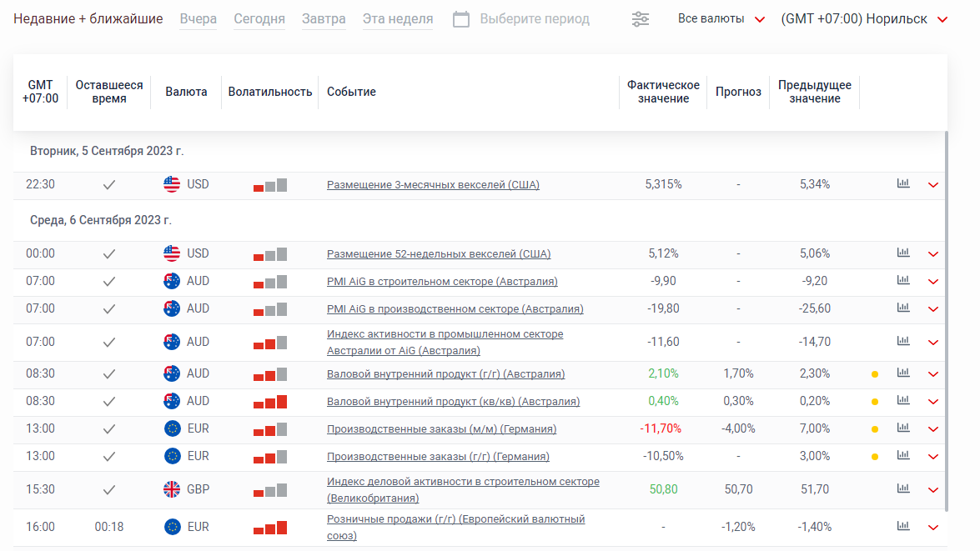Select the 'Недавние + ближайшие' tab
The width and height of the screenshot is (980, 551).
tap(88, 18)
